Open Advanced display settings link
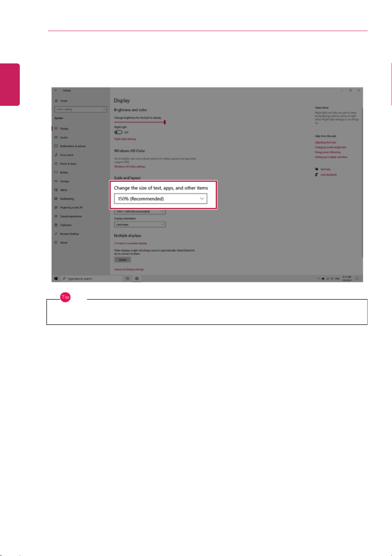The image size is (392, 556). pos(129,270)
